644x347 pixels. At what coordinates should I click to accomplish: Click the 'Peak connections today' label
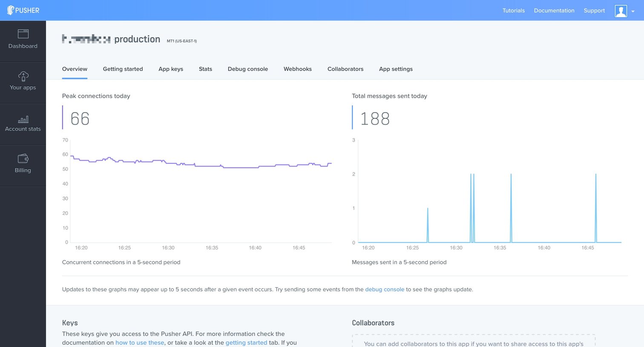96,96
